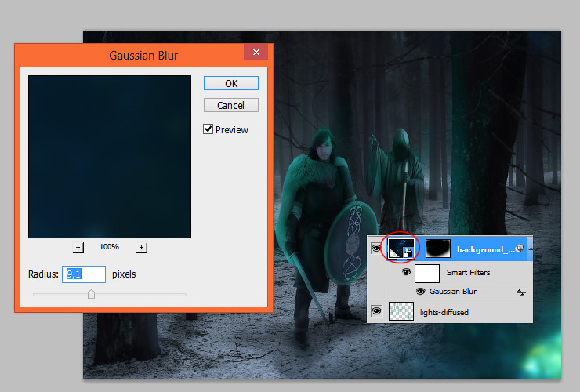Click the Gaussian Blur filter entry
Image resolution: width=580 pixels, height=392 pixels.
click(453, 292)
